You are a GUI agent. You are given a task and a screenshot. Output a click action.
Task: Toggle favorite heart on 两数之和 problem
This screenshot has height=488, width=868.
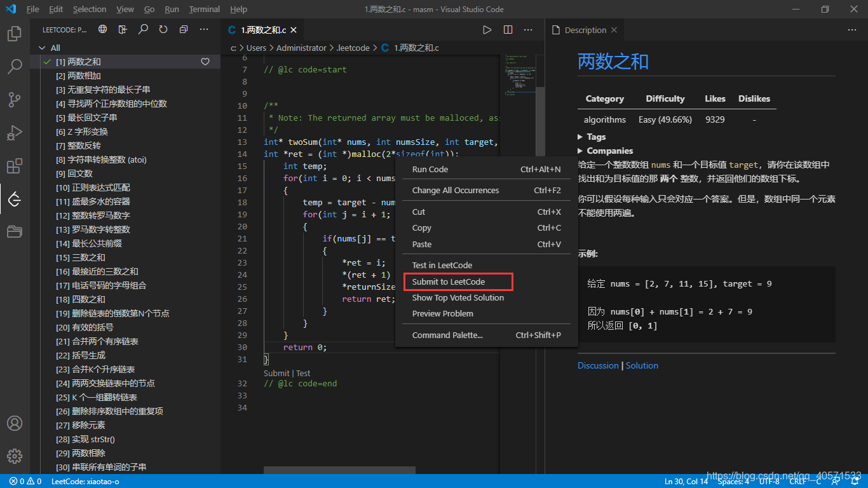coord(205,62)
